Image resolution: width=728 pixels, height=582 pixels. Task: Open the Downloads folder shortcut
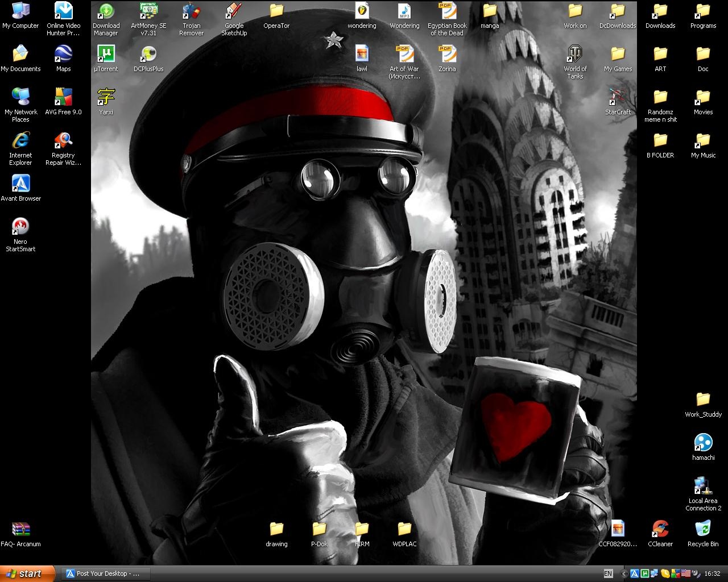(x=660, y=16)
